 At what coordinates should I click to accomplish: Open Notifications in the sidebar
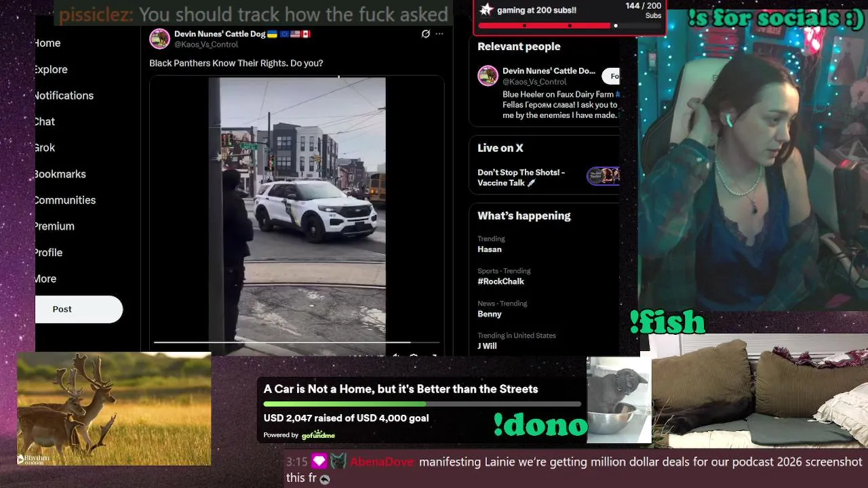64,96
